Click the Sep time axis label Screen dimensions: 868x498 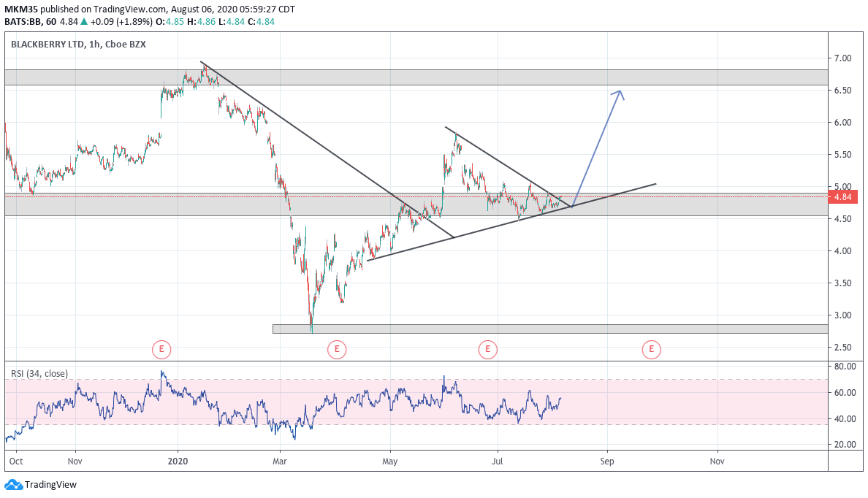coord(606,461)
